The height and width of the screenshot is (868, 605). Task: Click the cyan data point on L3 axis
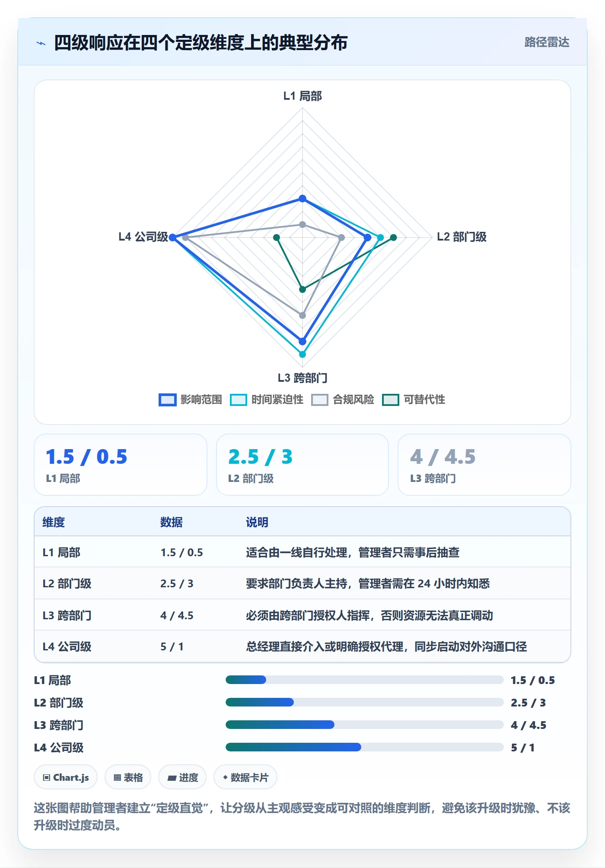click(302, 355)
